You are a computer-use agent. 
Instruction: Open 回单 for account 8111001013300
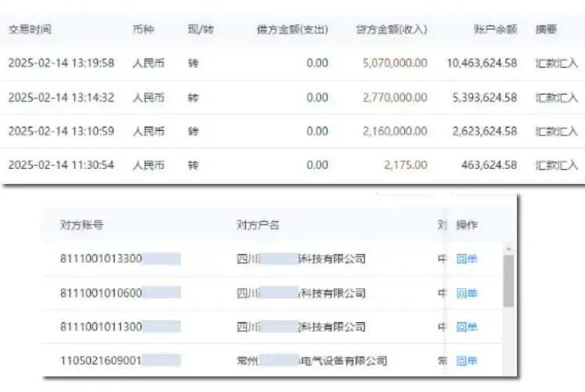coord(467,259)
